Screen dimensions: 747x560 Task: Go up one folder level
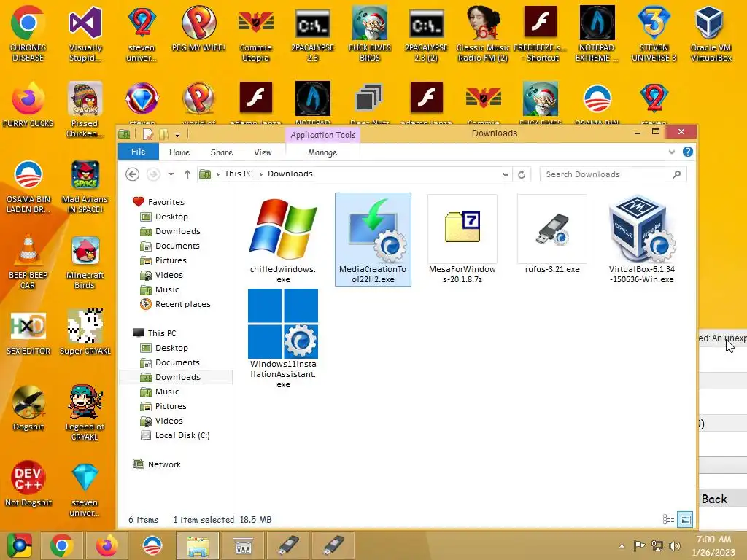[x=187, y=174]
